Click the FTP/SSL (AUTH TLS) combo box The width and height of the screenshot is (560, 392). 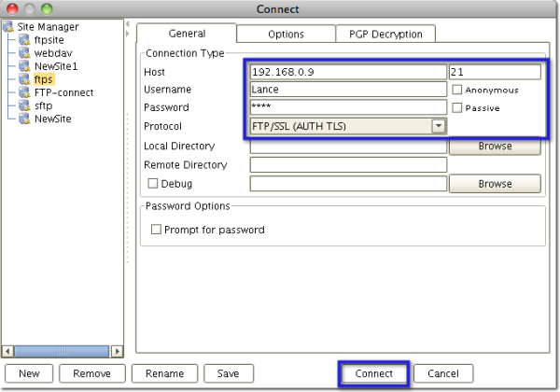tap(348, 126)
